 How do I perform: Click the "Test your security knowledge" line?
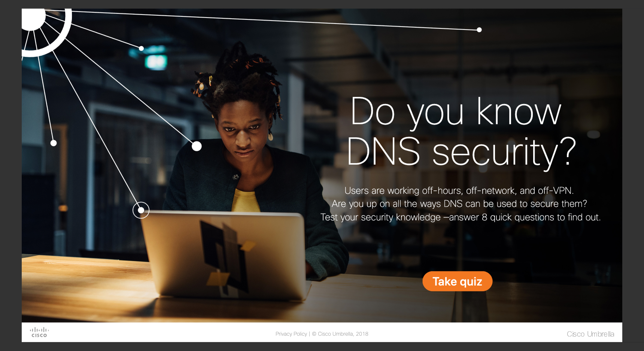point(461,217)
